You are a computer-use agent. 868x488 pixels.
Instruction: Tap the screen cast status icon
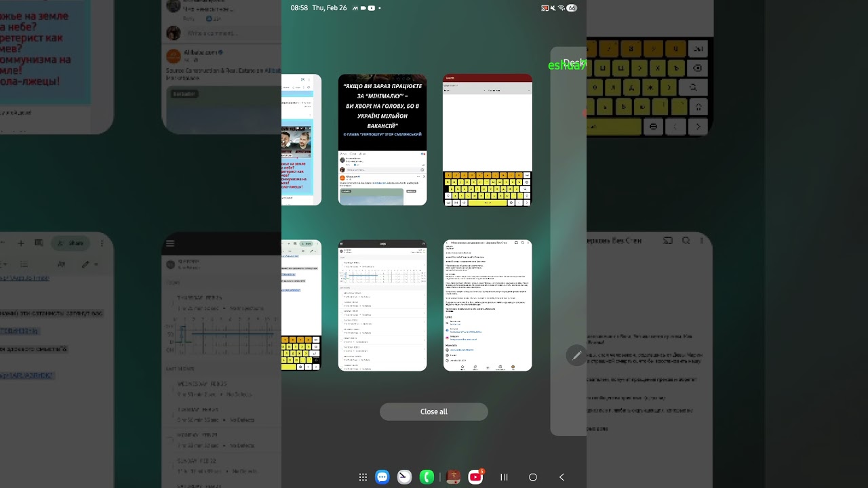545,8
